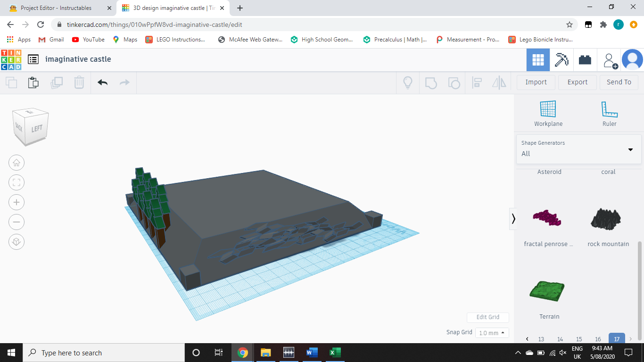Go to shapes page 14

560,339
